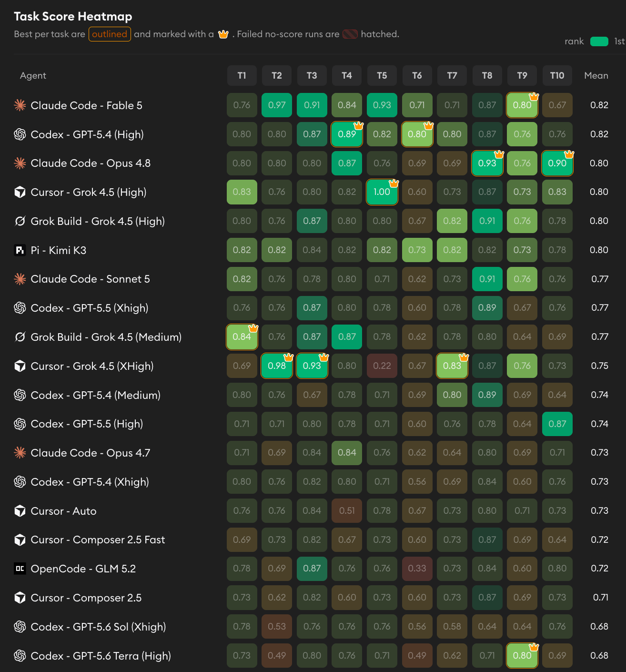Click the hatched failed-run legend swatch
This screenshot has height=672, width=626.
pyautogui.click(x=350, y=34)
